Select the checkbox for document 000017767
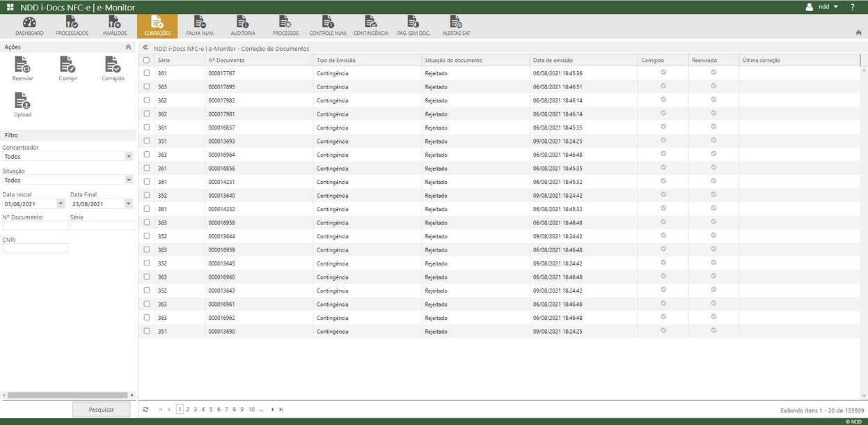The width and height of the screenshot is (868, 425). [x=146, y=73]
